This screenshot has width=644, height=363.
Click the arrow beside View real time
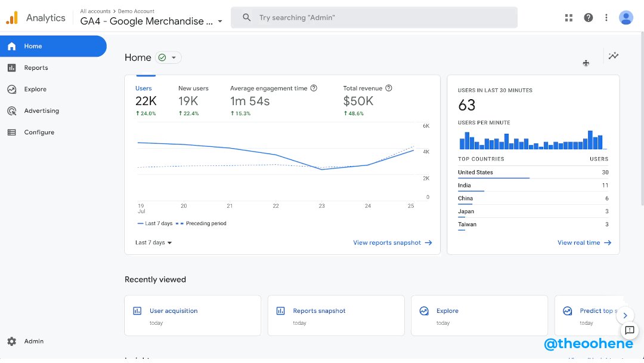click(608, 242)
